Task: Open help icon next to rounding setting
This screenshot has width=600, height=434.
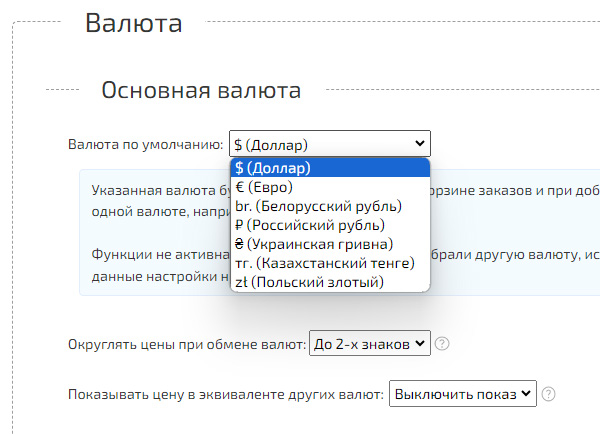Action: tap(442, 344)
